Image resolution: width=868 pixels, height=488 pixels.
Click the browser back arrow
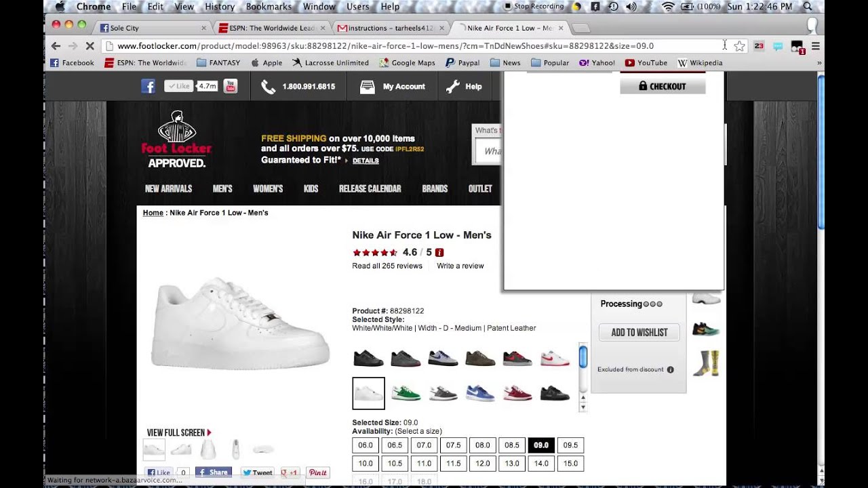[x=56, y=46]
